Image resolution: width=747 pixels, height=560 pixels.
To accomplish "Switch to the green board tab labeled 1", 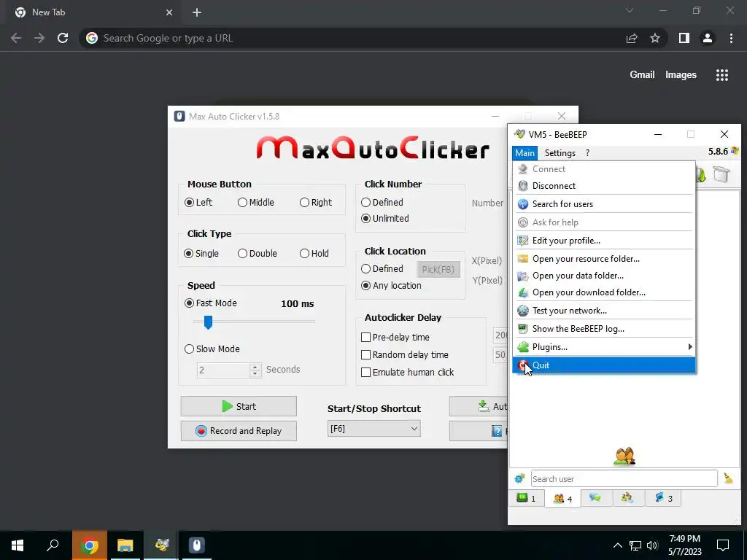I will point(527,498).
